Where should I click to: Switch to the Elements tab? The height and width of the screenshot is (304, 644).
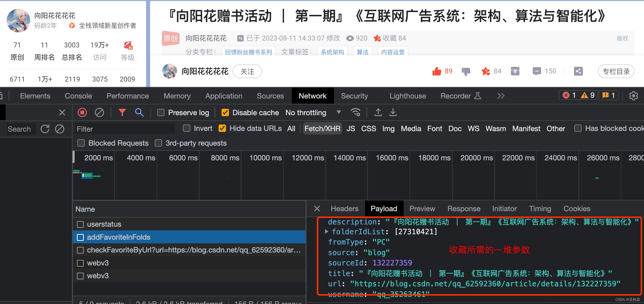click(x=35, y=96)
